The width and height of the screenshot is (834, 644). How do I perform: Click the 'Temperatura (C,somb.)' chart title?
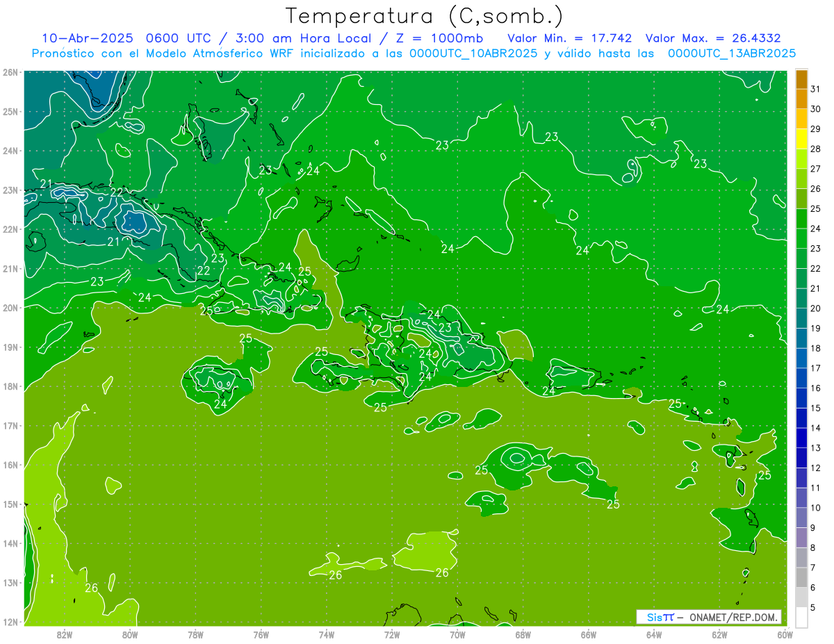tap(425, 15)
